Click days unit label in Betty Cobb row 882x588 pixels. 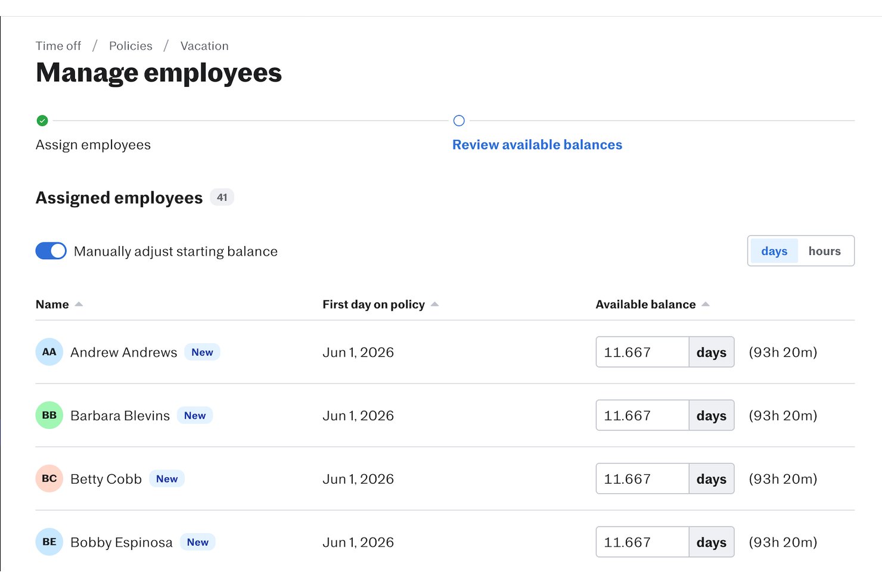click(x=712, y=478)
